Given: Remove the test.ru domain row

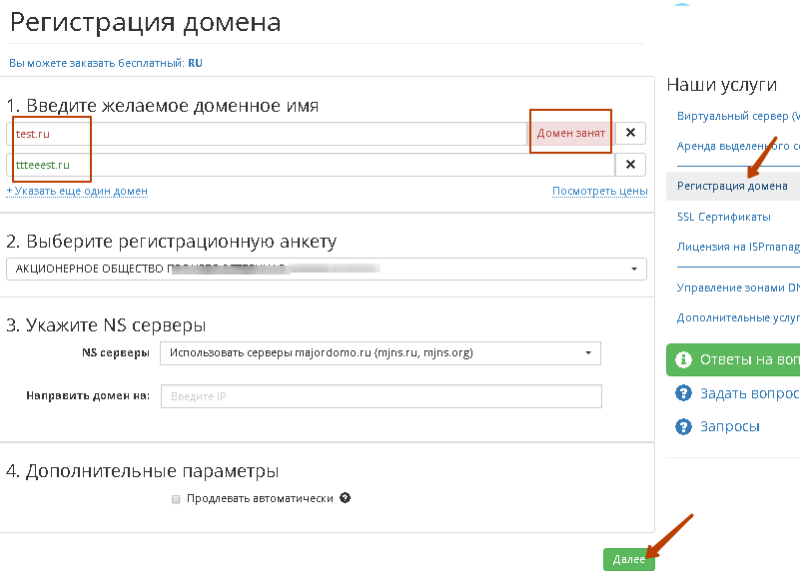Looking at the screenshot, I should pos(630,134).
